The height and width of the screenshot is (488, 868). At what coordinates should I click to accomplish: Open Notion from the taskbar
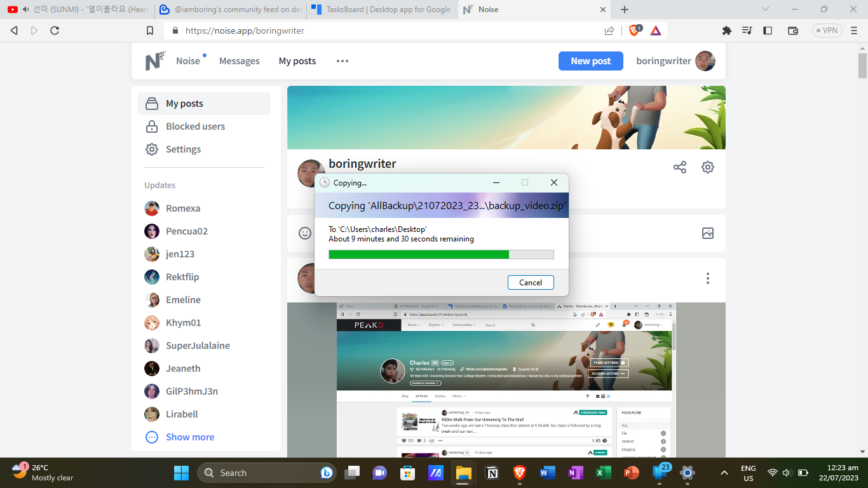[x=492, y=473]
